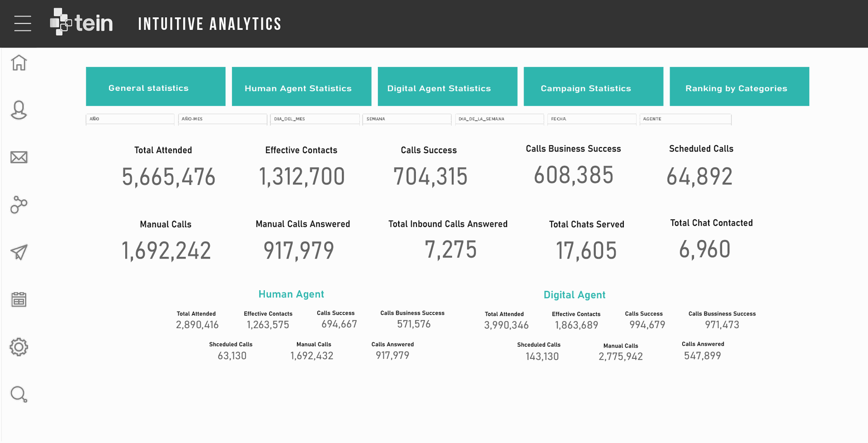Click the magnifier search icon
The height and width of the screenshot is (443, 868).
pos(19,394)
